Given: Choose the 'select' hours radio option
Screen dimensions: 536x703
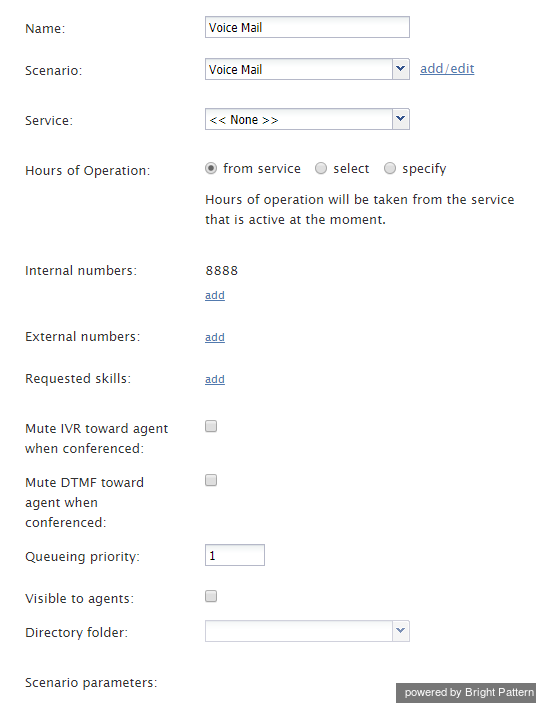Looking at the screenshot, I should coord(320,168).
